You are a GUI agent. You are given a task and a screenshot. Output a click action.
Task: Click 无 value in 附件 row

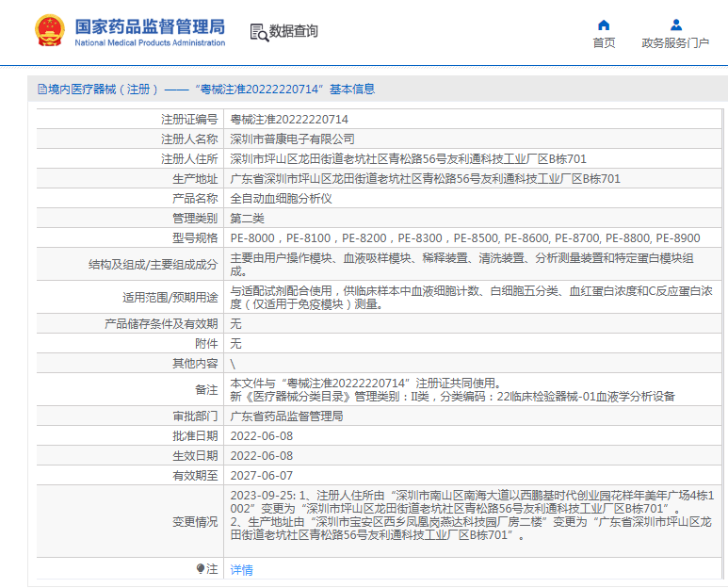point(235,344)
